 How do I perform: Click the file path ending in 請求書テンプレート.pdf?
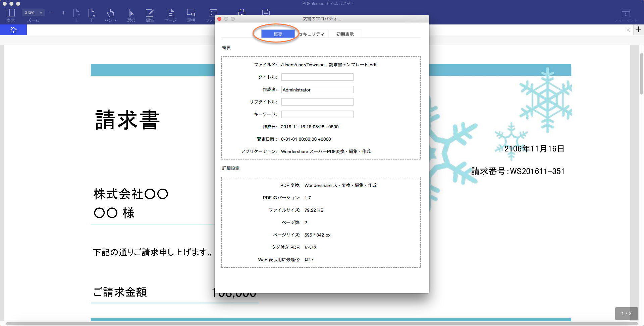[x=329, y=65]
